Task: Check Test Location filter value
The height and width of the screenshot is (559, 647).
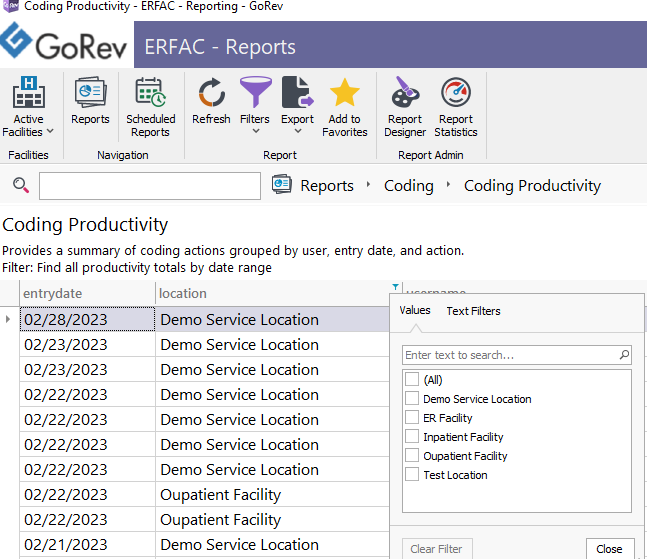Action: (x=412, y=474)
